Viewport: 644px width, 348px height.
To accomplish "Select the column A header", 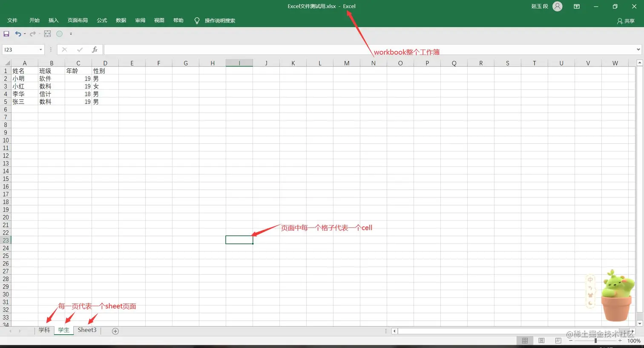I will [x=24, y=63].
